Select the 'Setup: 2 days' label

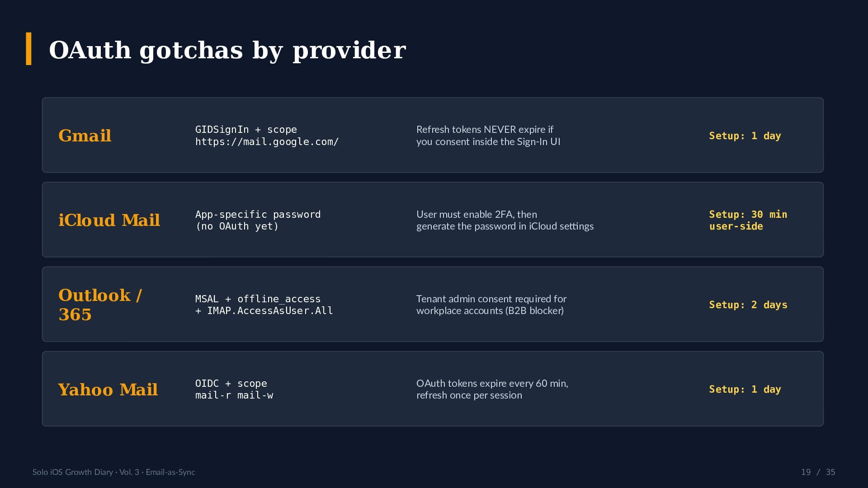(x=748, y=305)
